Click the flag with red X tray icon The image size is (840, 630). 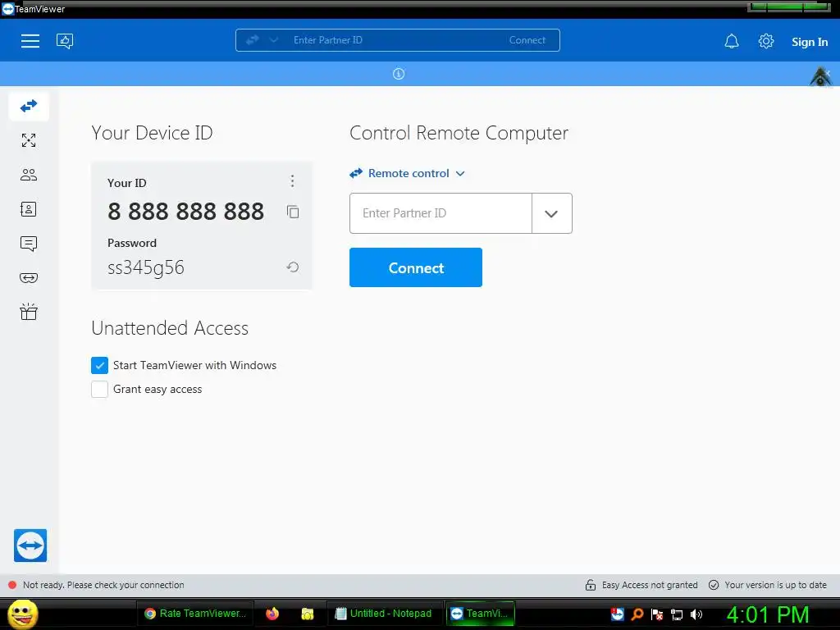(x=657, y=614)
